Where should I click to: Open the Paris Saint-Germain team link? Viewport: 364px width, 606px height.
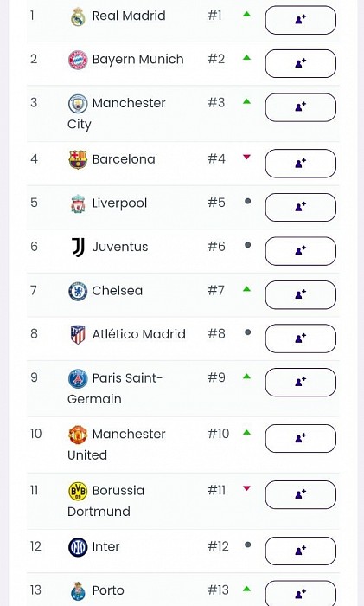click(x=115, y=389)
